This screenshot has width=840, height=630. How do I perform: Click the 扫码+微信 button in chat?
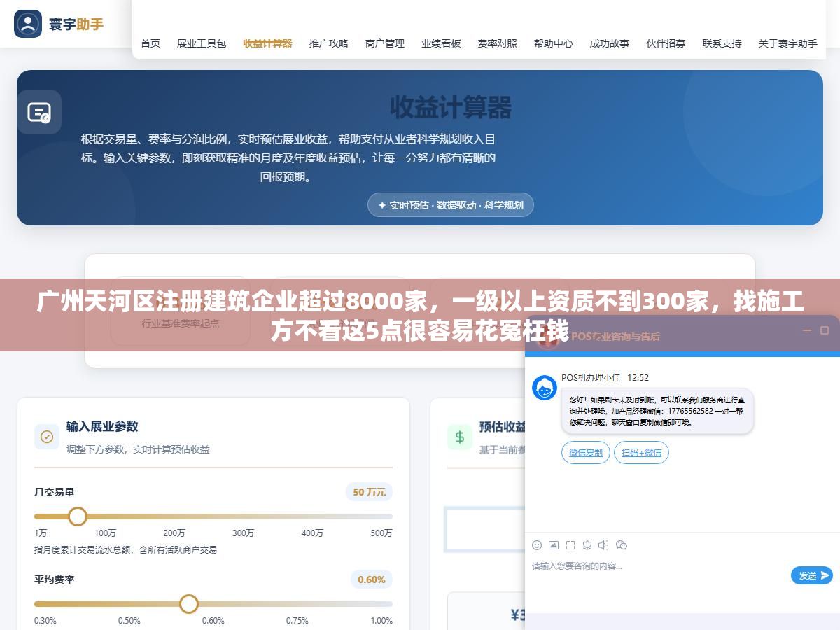(x=641, y=453)
